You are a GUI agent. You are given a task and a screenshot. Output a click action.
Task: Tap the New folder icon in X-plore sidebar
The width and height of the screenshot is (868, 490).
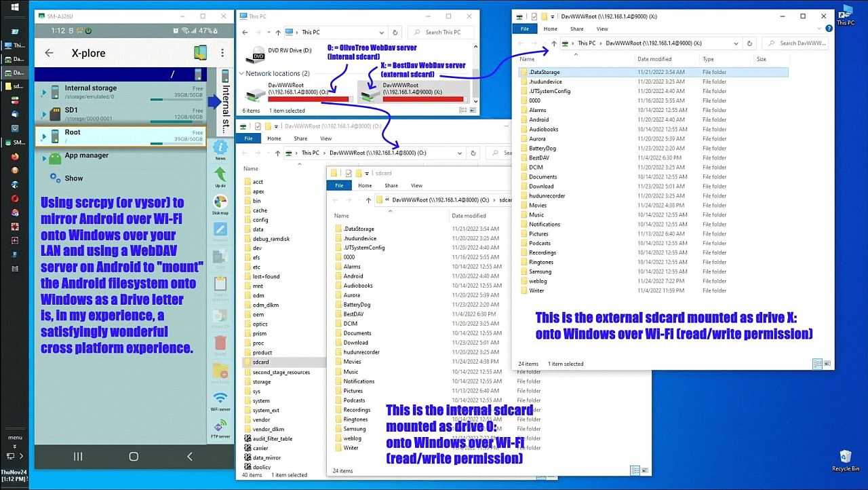(x=220, y=373)
